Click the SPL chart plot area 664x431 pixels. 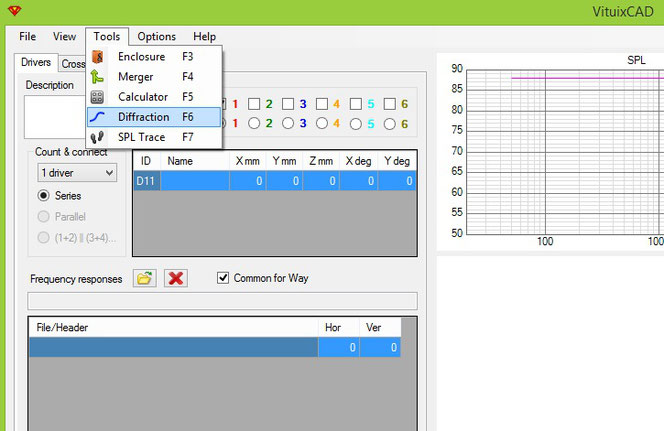click(565, 152)
